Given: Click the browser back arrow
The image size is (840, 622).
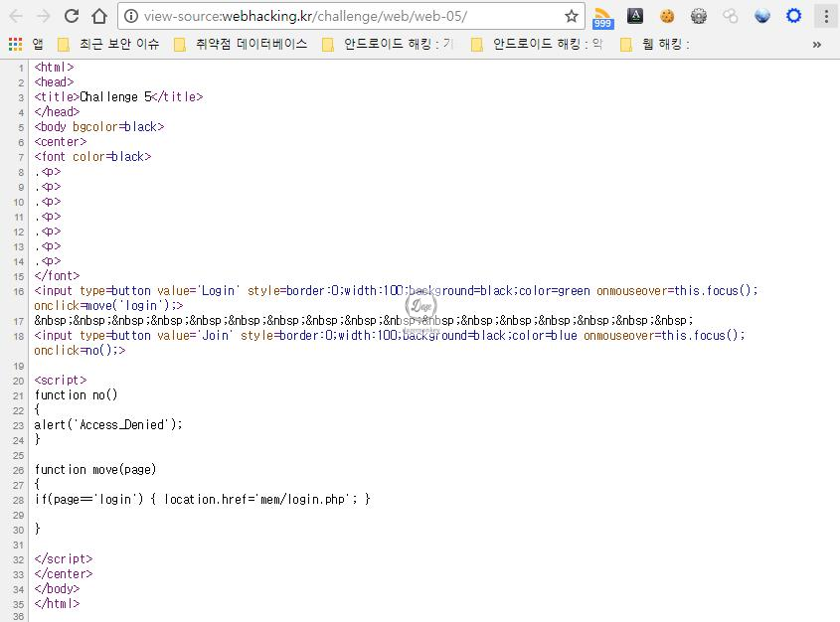Looking at the screenshot, I should click(16, 16).
